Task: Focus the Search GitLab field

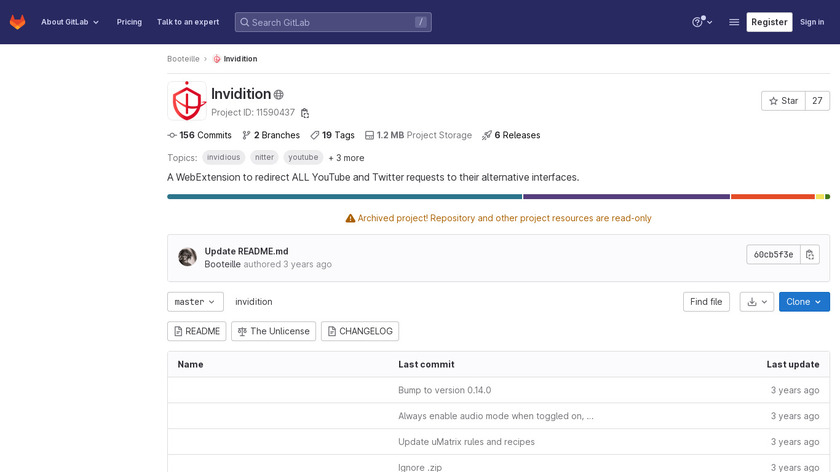Action: (x=332, y=22)
